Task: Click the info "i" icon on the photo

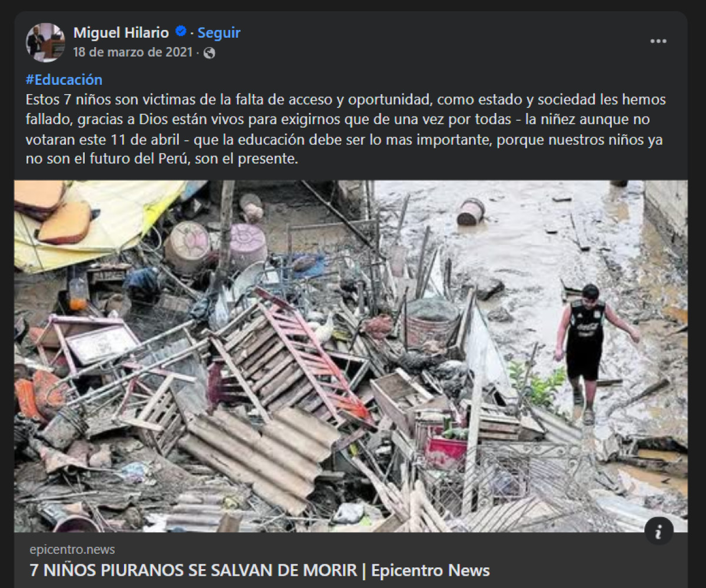Action: pos(659,531)
